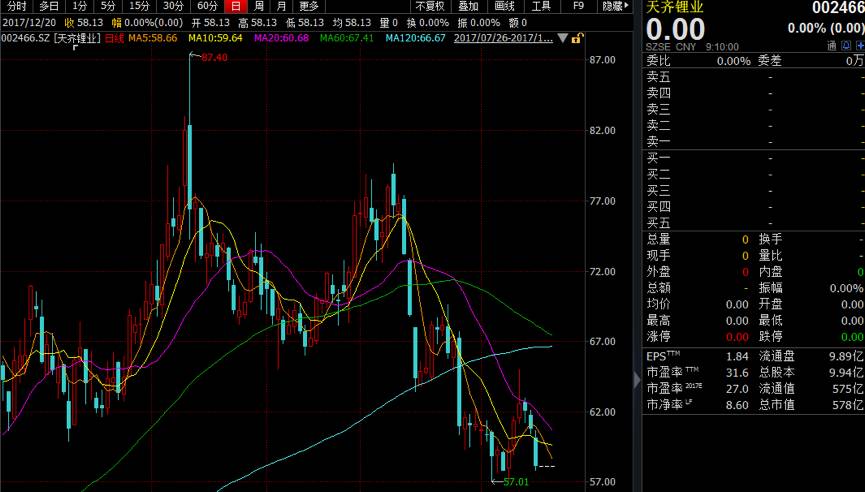Switch to the 多日 multi-day tab
The image size is (865, 492).
pos(49,6)
